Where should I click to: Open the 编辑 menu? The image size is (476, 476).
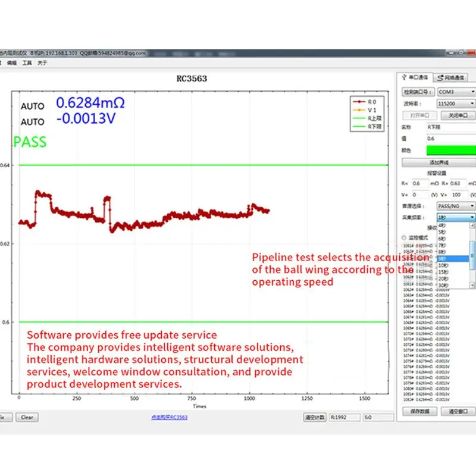pos(12,63)
